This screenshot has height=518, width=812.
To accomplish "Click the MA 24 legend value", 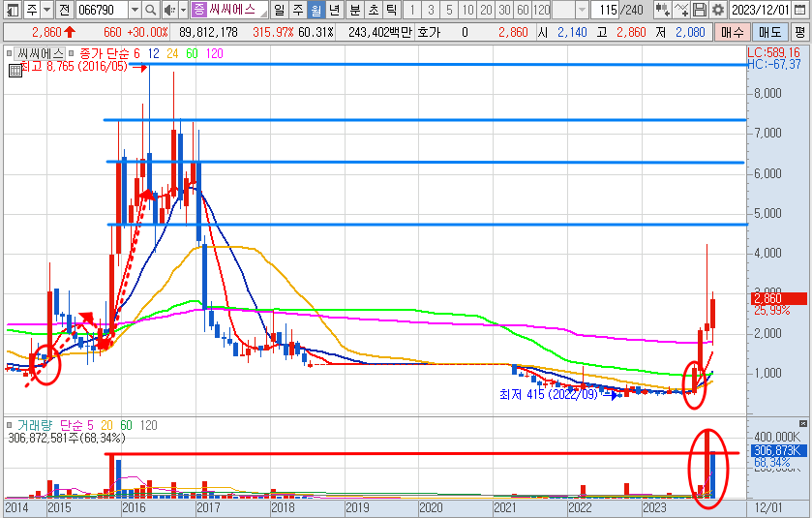I will point(172,53).
